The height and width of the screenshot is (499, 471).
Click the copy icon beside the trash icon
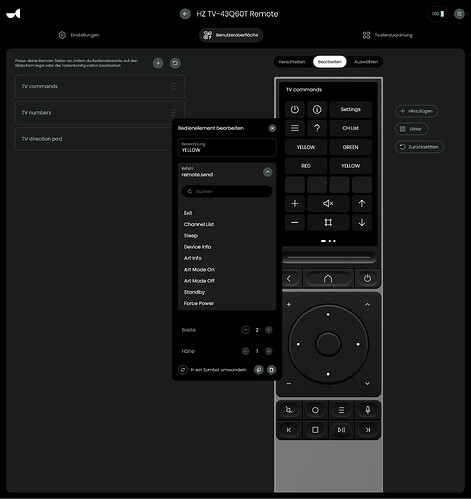pyautogui.click(x=259, y=370)
